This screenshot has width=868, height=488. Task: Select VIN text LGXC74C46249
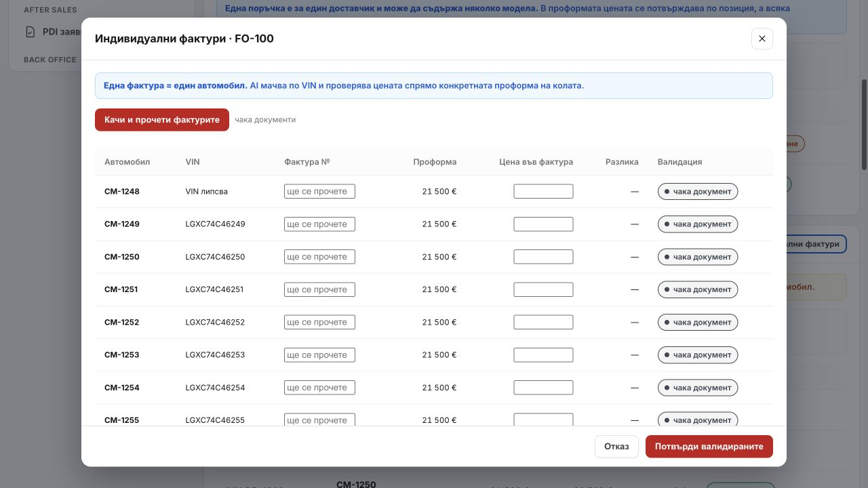coord(215,224)
